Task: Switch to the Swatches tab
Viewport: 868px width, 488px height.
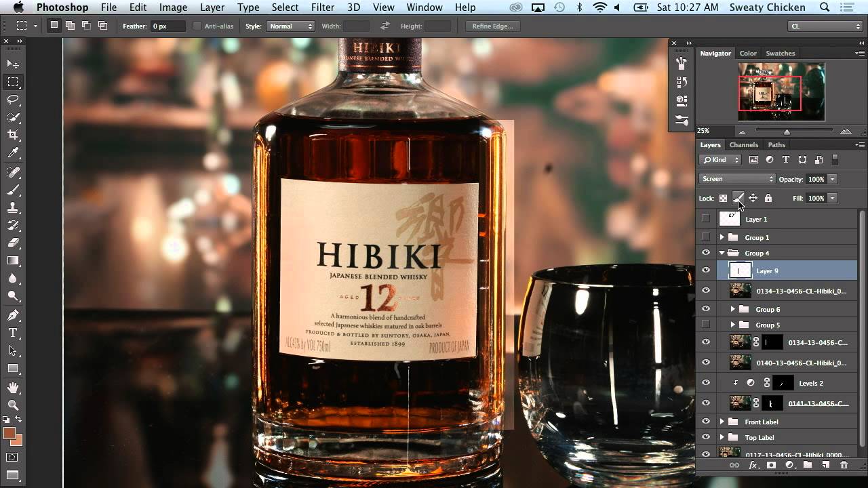Action: click(x=781, y=53)
